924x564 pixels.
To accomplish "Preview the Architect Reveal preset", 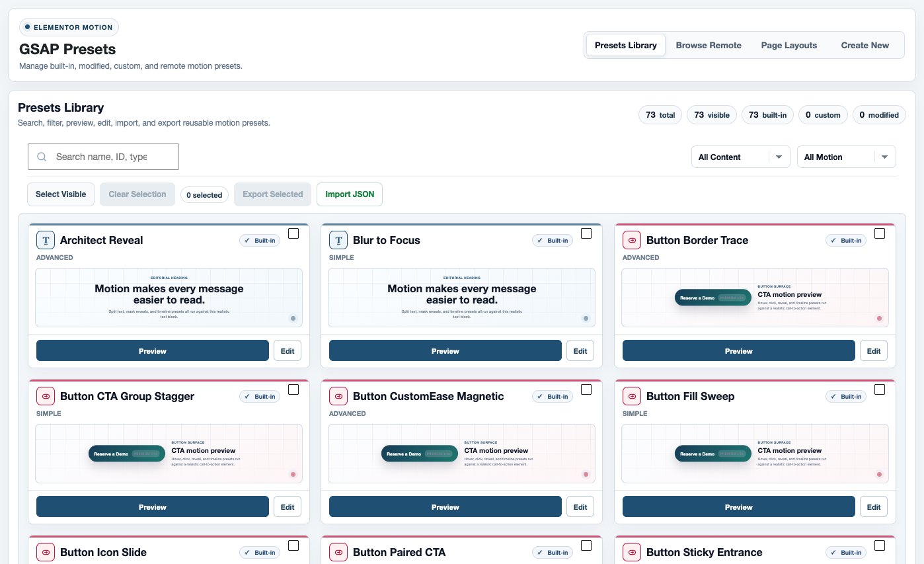I will click(x=153, y=351).
